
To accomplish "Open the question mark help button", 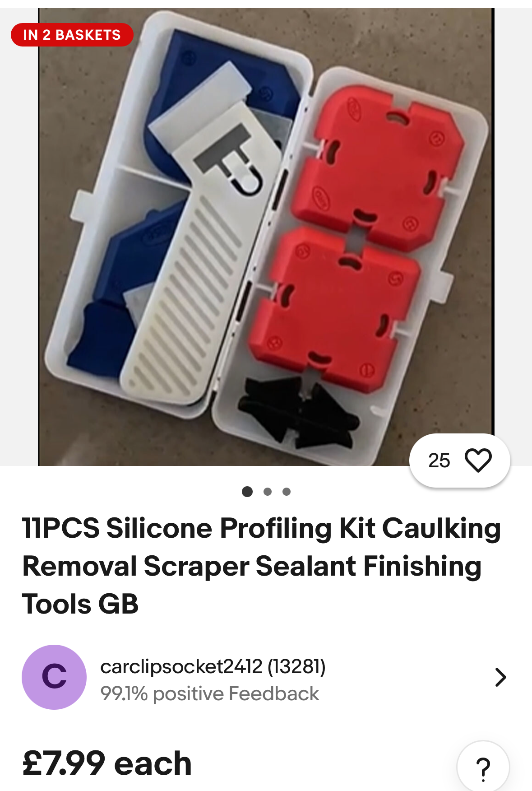I will coord(483,767).
